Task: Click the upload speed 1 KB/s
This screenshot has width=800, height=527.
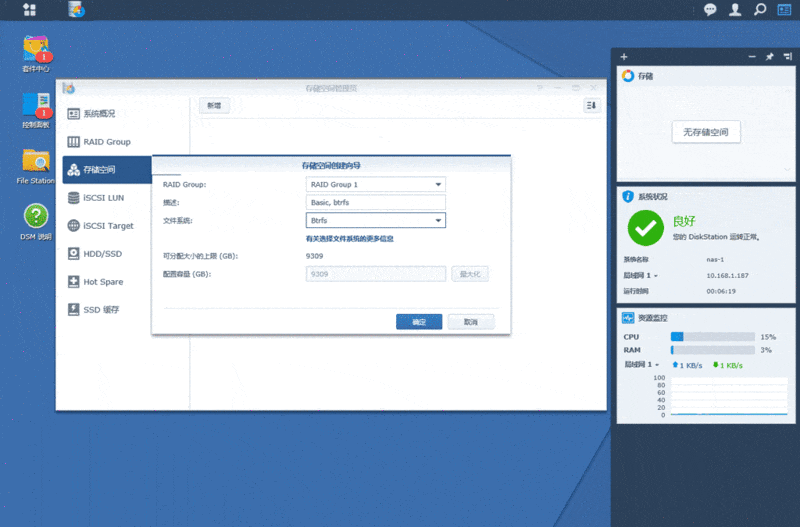Action: [687, 365]
